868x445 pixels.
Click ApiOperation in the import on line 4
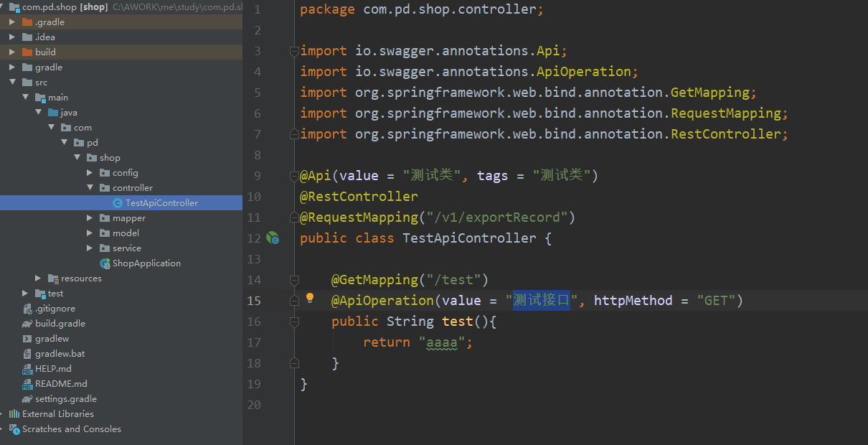point(583,72)
